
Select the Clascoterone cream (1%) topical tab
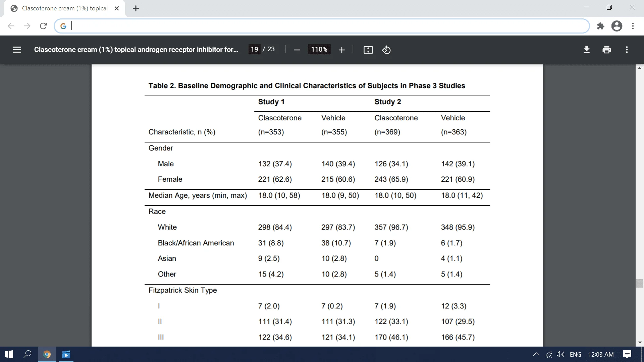point(64,8)
